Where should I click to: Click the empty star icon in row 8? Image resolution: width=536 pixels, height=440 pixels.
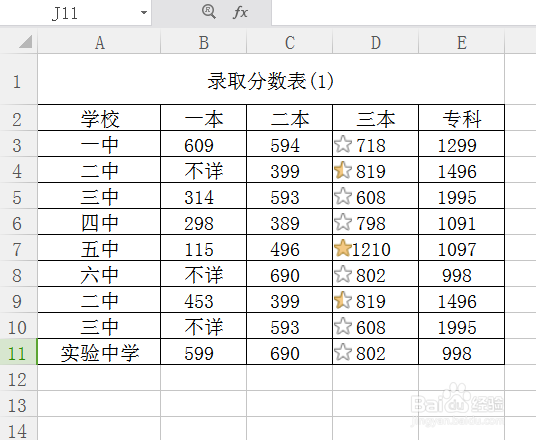click(x=343, y=274)
